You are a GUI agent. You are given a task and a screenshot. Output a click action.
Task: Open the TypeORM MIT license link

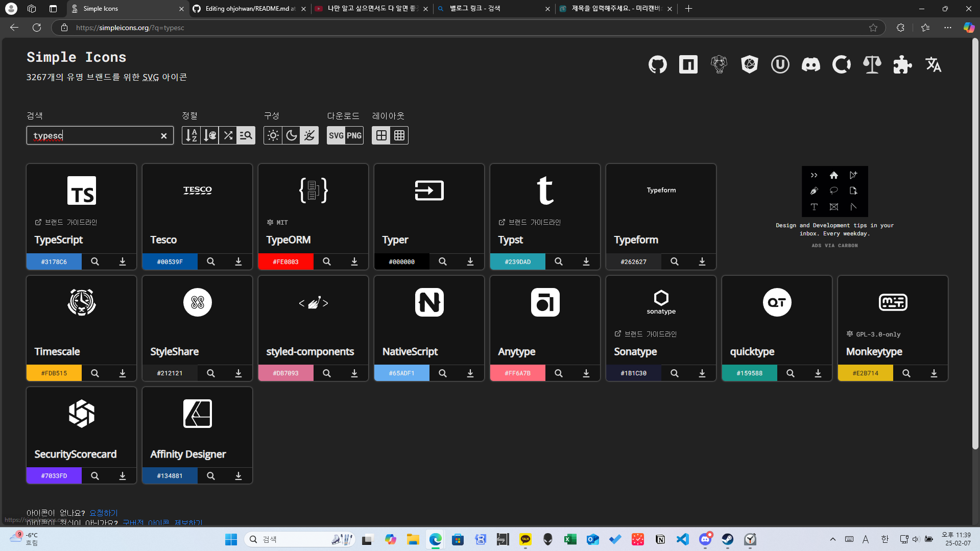(277, 223)
